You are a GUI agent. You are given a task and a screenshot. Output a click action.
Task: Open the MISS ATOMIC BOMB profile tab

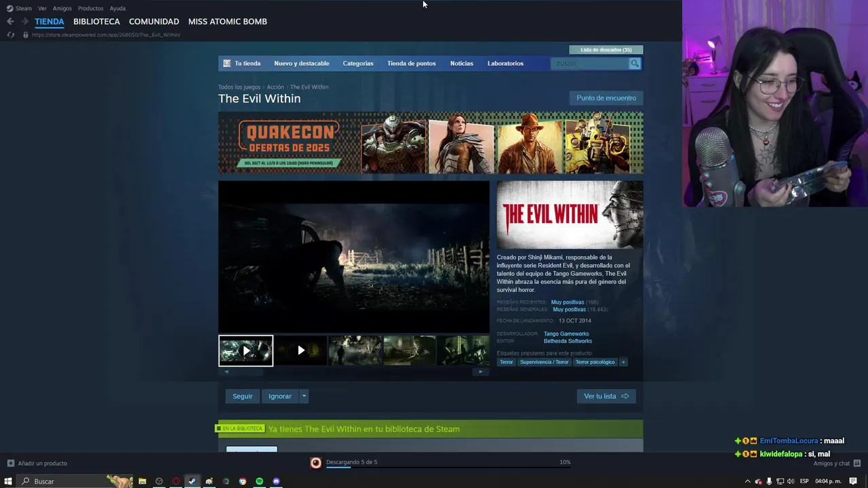228,22
